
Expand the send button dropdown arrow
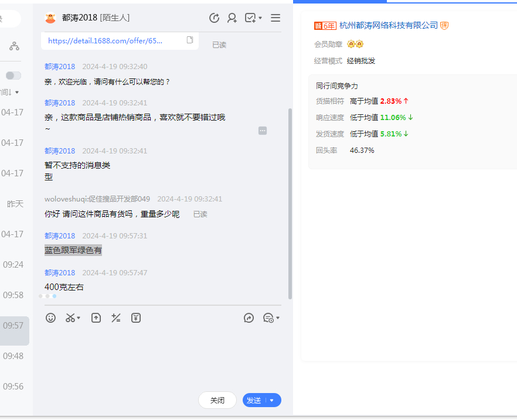[x=272, y=400]
